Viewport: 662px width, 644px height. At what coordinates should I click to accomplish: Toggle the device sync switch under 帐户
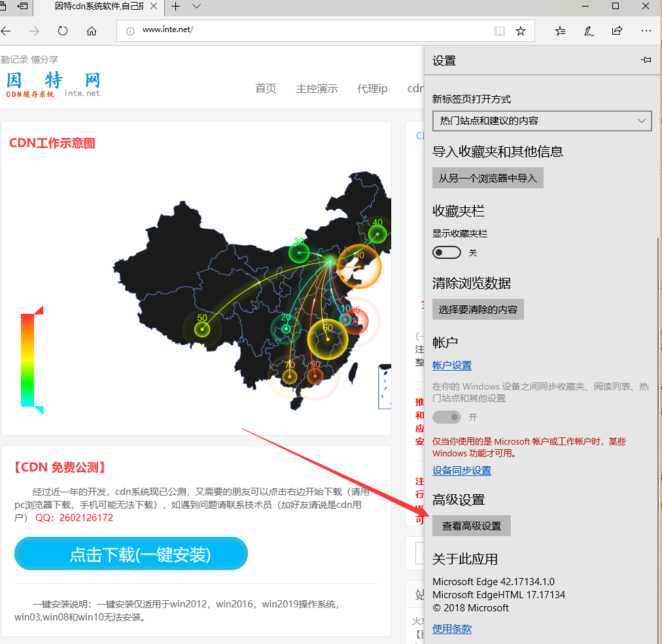click(447, 417)
